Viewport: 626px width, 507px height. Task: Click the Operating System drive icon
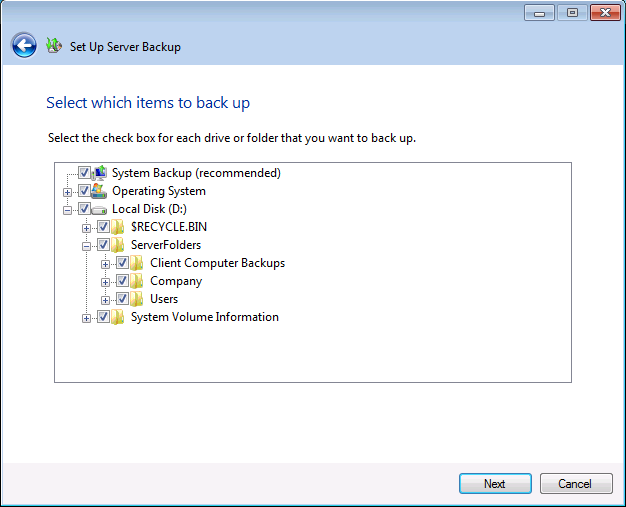(100, 191)
